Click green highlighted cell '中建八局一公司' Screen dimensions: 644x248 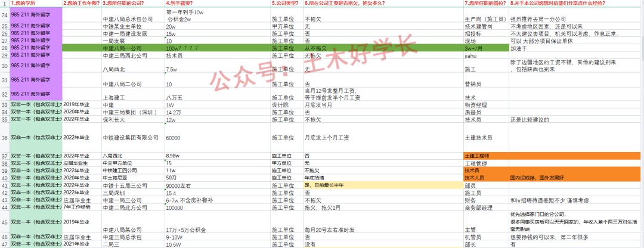[x=133, y=48]
